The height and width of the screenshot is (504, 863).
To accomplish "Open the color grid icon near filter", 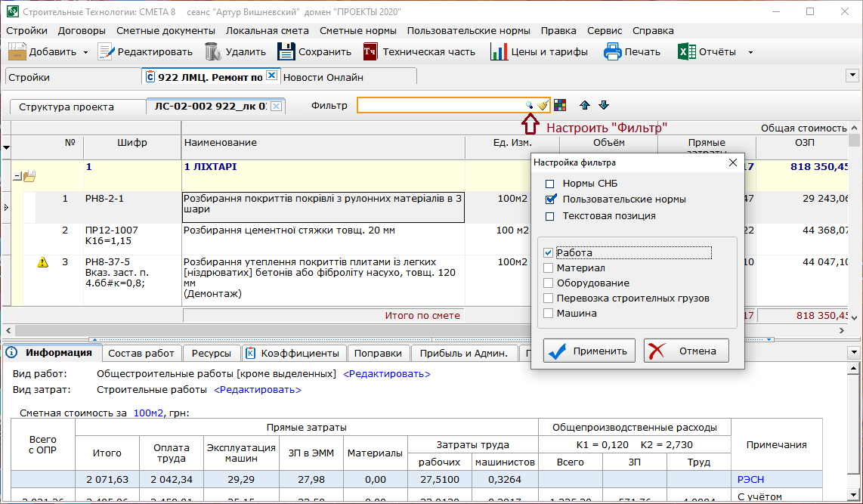I will tap(560, 106).
